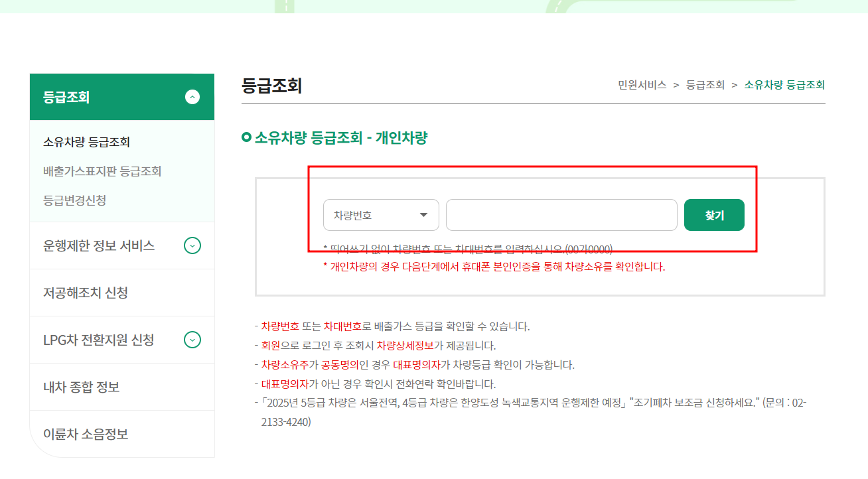Click the highlighted 등급조회 sidebar header
868x479 pixels.
coord(68,97)
